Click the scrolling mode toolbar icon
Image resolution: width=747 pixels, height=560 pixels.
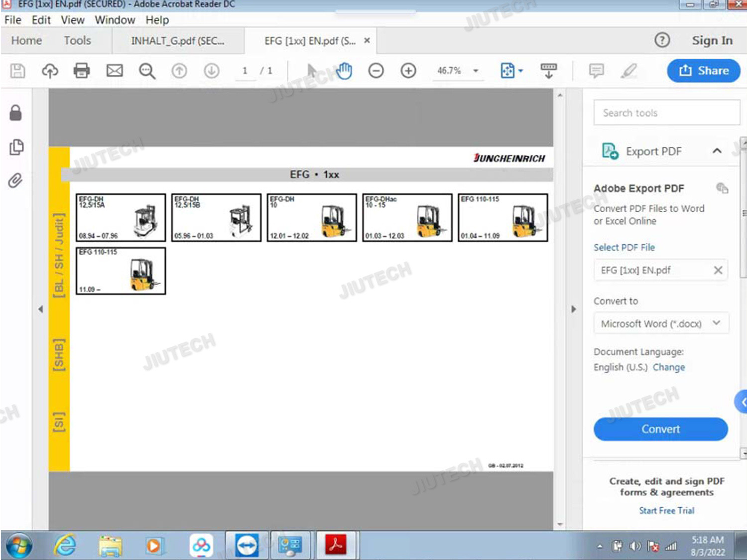click(549, 71)
